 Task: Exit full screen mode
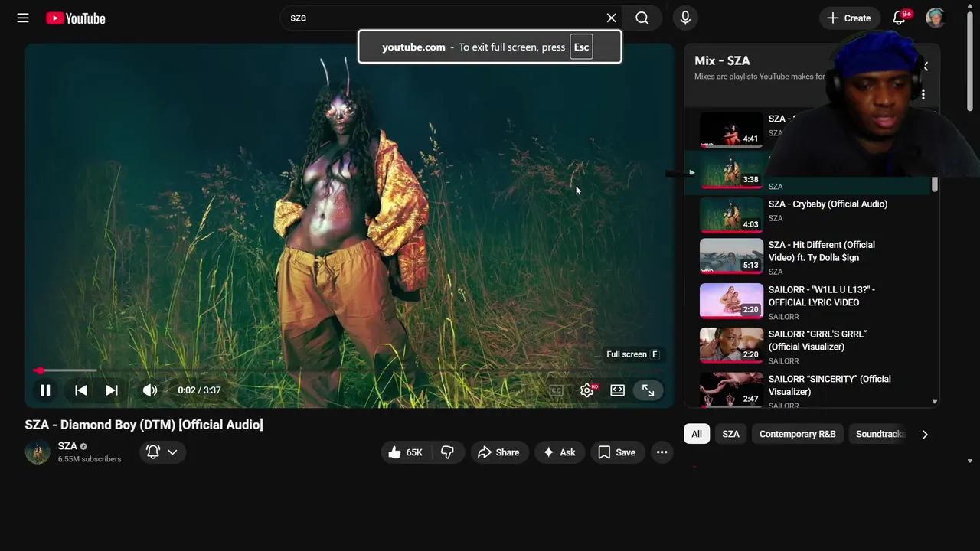[x=648, y=390]
